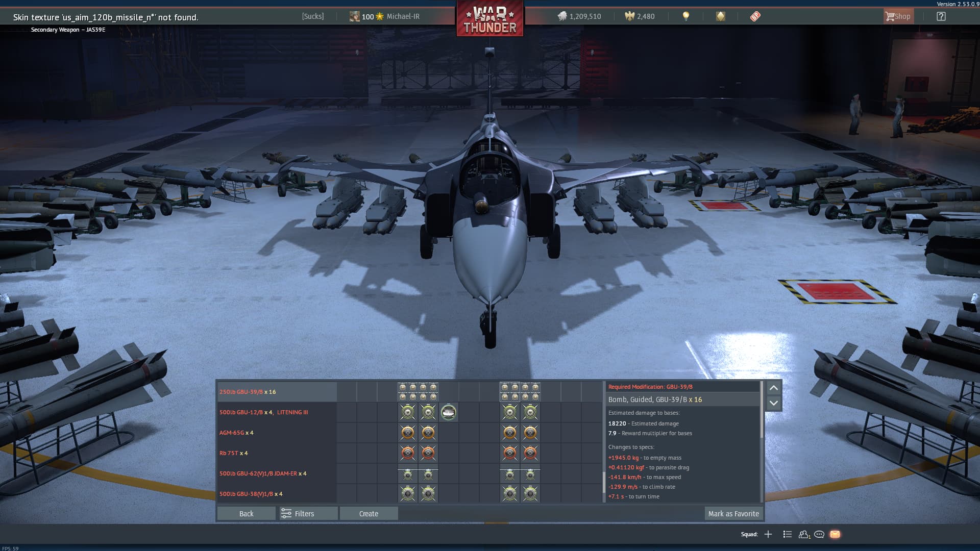Open the help question mark icon
This screenshot has height=551, width=980.
[941, 16]
